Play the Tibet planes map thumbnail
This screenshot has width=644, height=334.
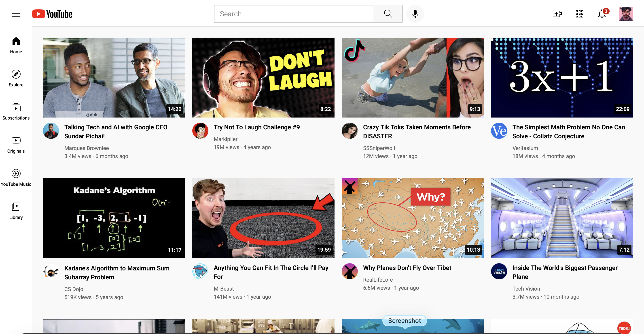pyautogui.click(x=413, y=218)
